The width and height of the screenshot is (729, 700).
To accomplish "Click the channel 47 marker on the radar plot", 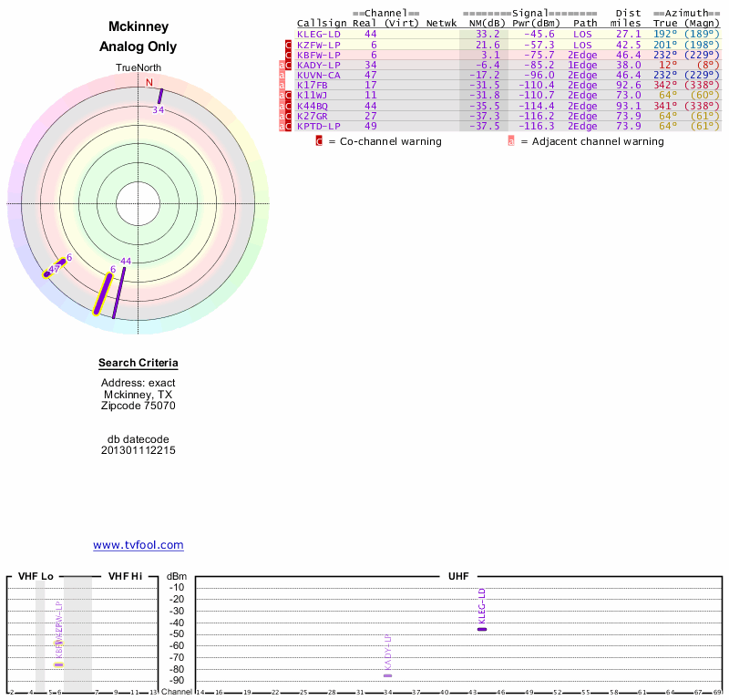I will pos(49,273).
